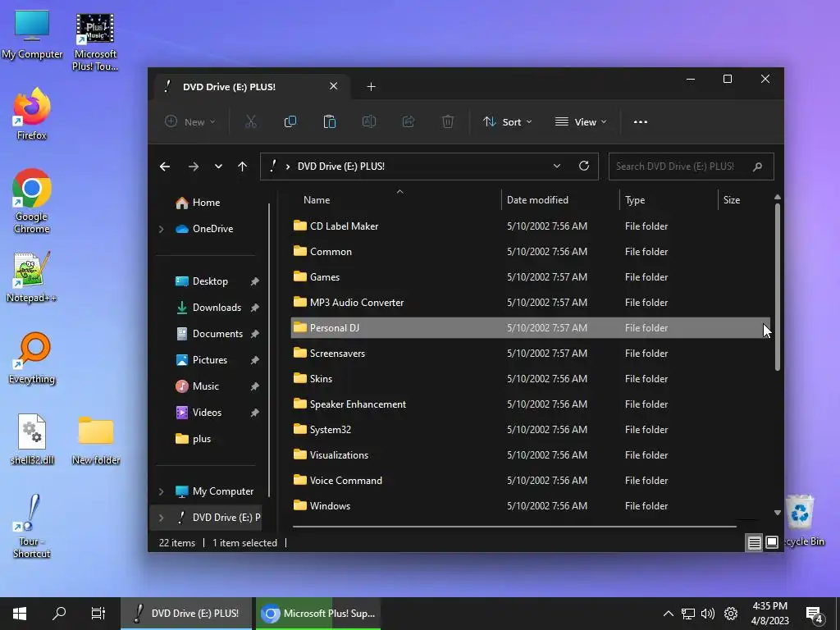Click the DVD Drive (E:) PLUS! taskbar button

186,614
